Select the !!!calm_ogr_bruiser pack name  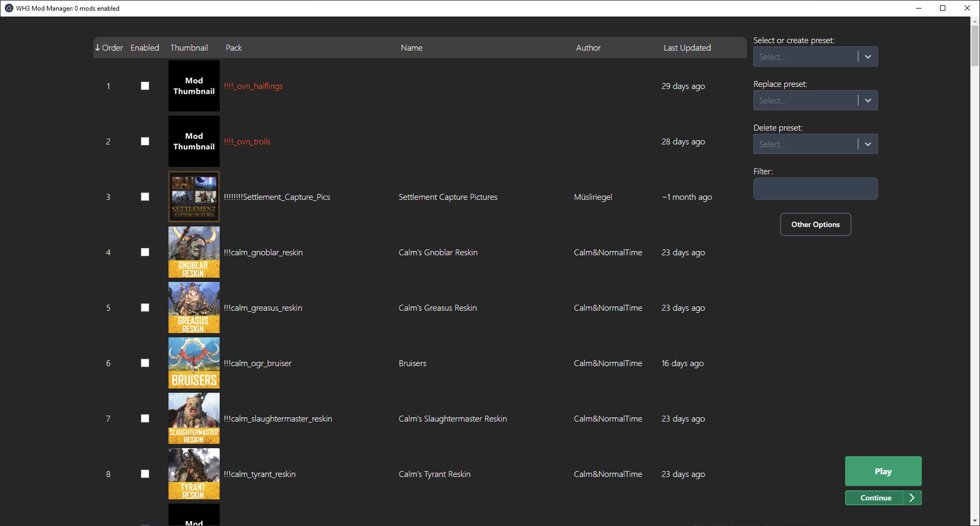click(x=258, y=363)
